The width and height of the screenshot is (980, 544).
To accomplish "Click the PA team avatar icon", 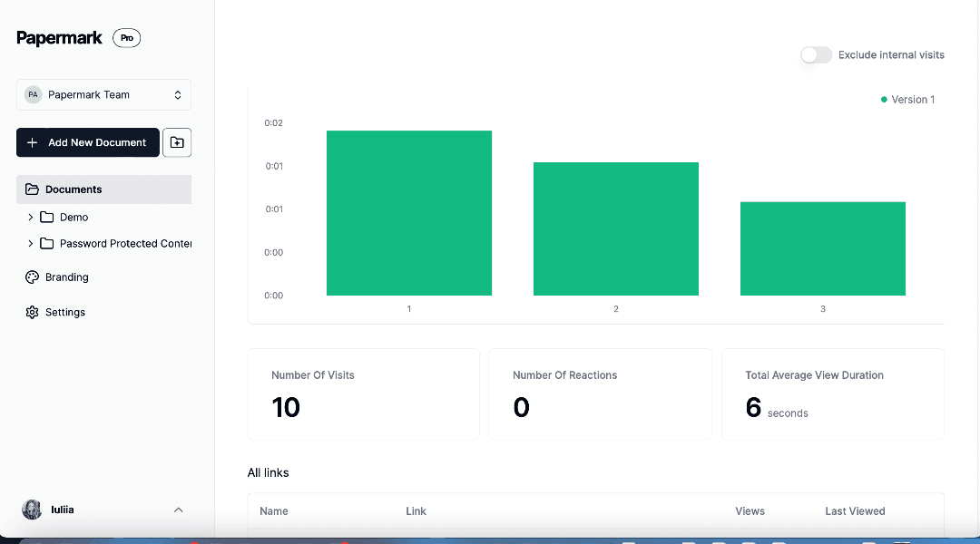I will point(34,95).
